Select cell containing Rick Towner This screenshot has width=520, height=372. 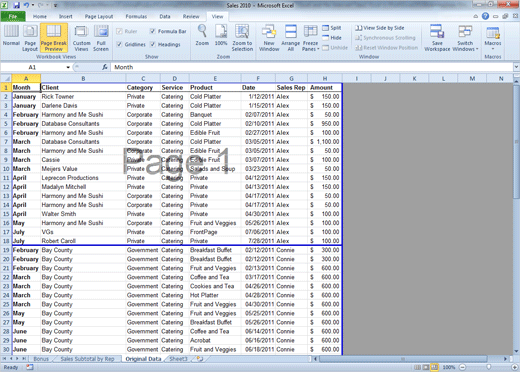point(83,97)
